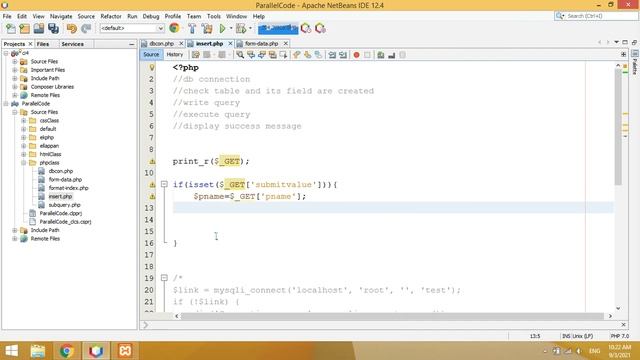
Task: Open the Run Project dropdown arrow
Action: (x=231, y=28)
